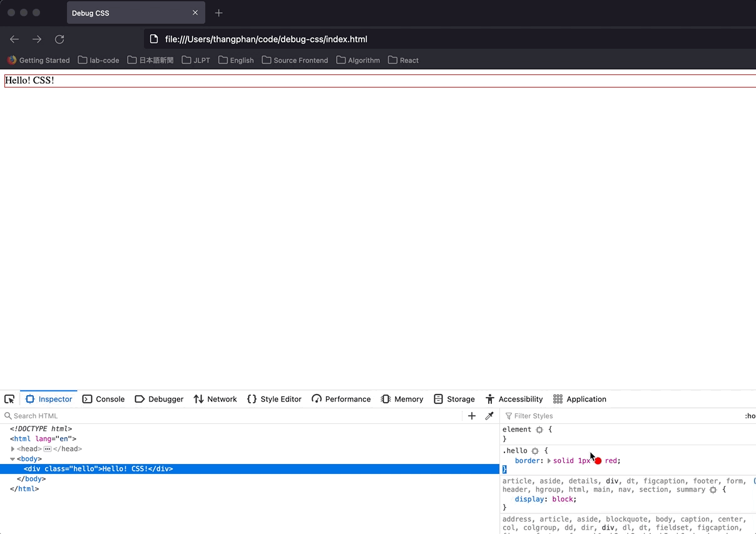
Task: Open the Algorithm bookmark folder
Action: [x=358, y=60]
